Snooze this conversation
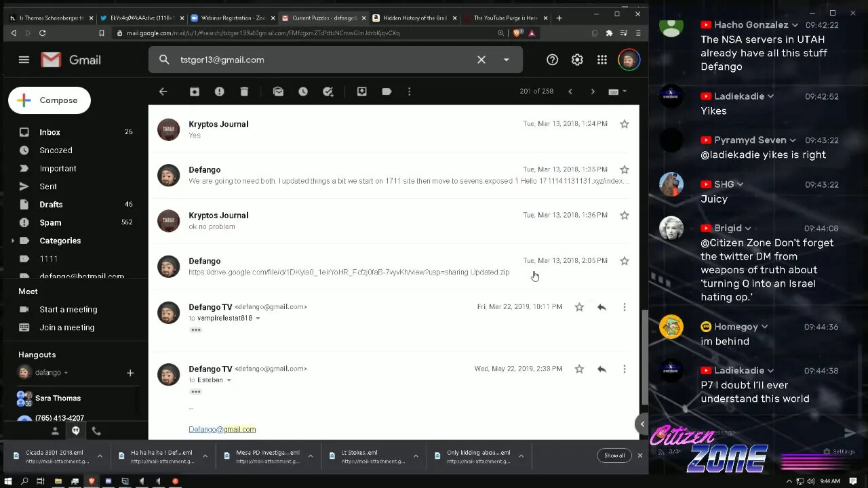This screenshot has height=488, width=868. click(x=303, y=91)
